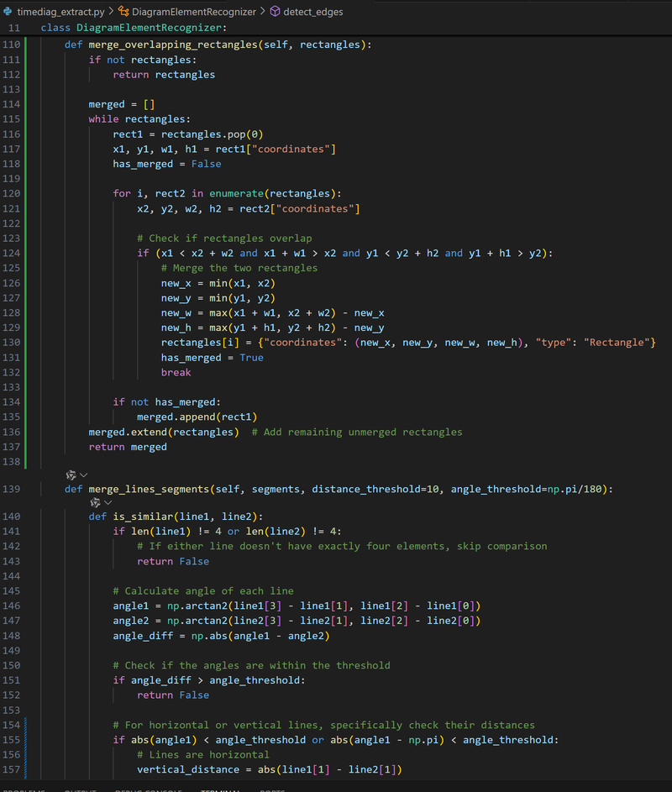Click line number 124 in the gutter
This screenshot has width=672, height=792.
click(x=12, y=253)
